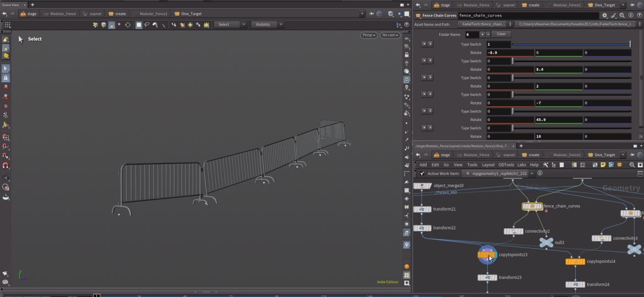This screenshot has height=297, width=644.
Task: Open parameter gear menu for Fence Chain Curves
Action: (604, 15)
